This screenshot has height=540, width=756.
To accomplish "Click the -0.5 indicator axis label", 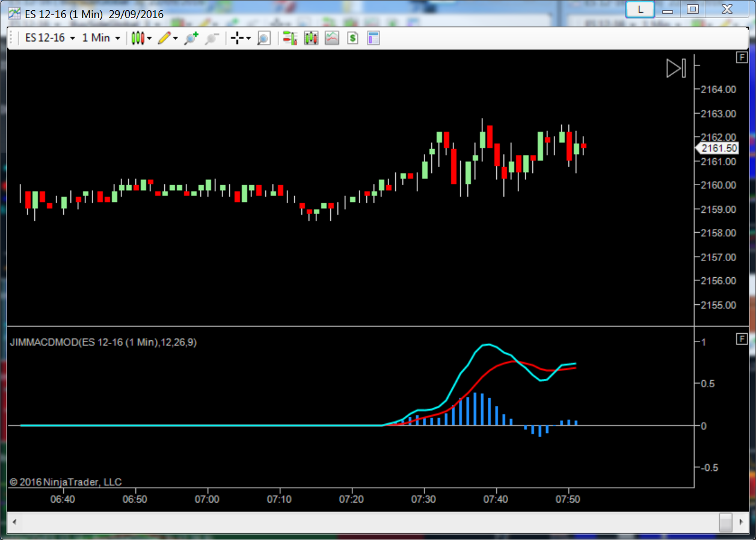I will click(710, 467).
